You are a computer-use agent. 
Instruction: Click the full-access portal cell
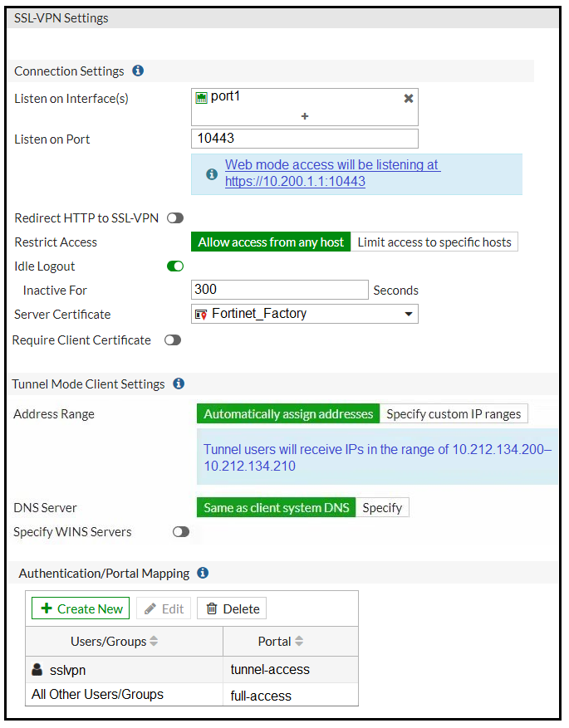click(x=290, y=695)
